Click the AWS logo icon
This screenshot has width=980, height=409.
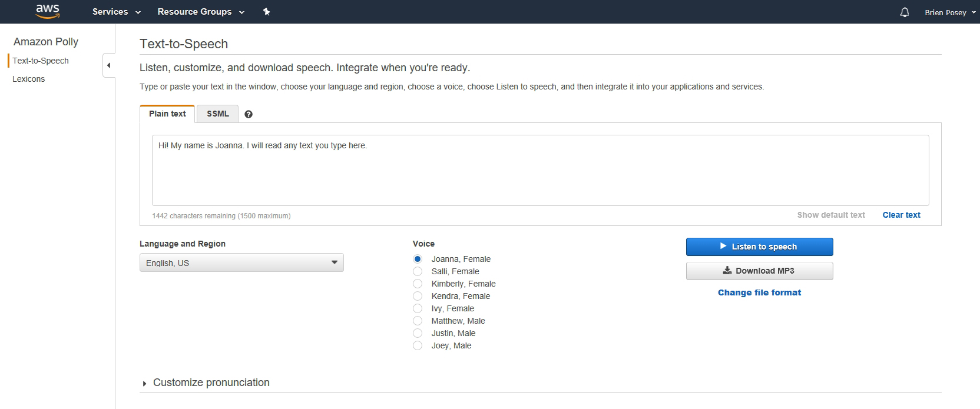pyautogui.click(x=47, y=11)
